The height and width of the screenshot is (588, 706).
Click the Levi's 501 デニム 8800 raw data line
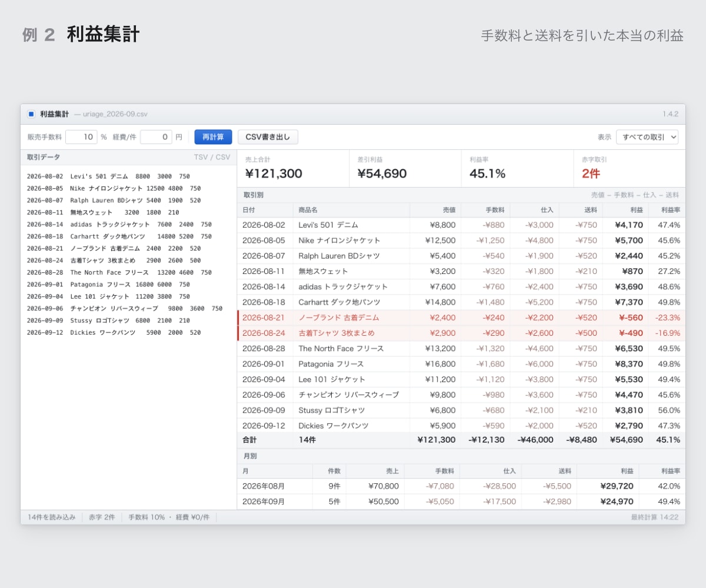108,176
